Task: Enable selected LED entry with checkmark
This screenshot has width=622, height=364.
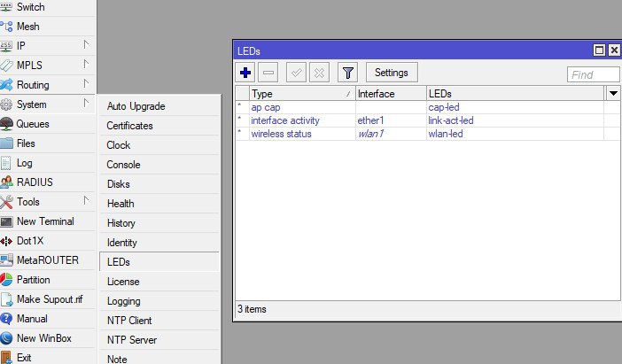Action: [296, 73]
